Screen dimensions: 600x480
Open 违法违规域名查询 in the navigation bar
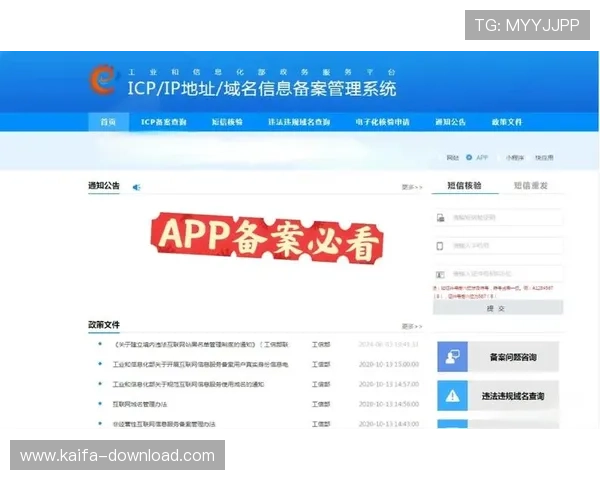(299, 122)
